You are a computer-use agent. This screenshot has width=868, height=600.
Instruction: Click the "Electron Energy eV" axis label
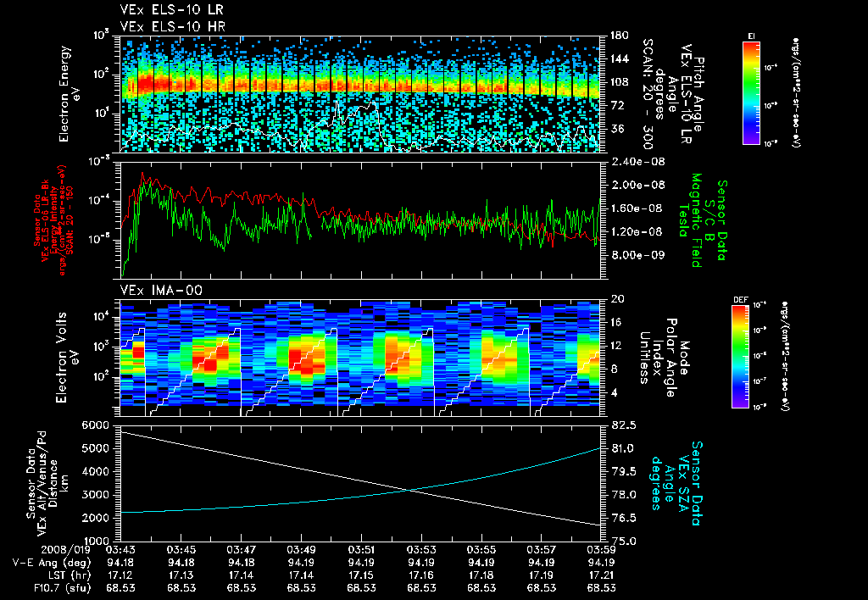[70, 94]
